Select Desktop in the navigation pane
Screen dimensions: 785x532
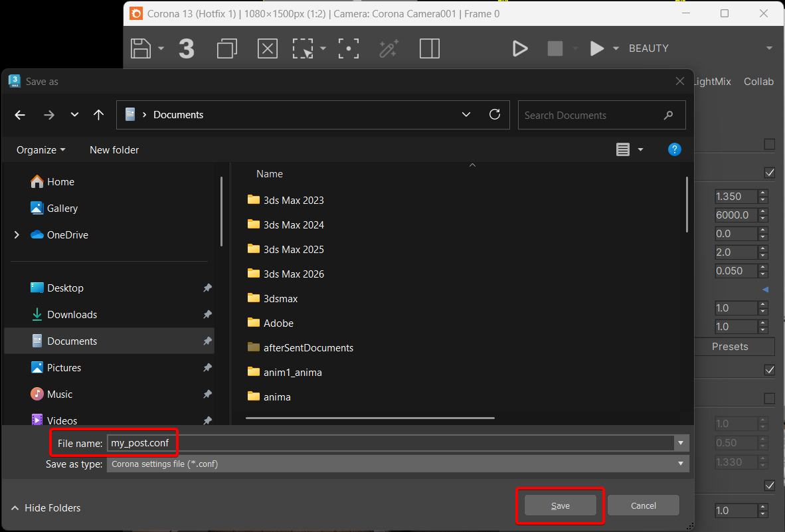57,288
